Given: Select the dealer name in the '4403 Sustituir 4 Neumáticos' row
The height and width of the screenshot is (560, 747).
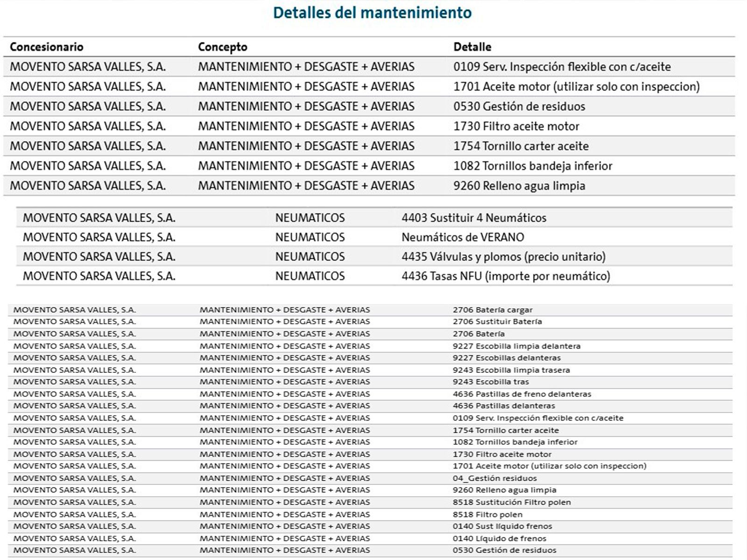Looking at the screenshot, I should (99, 218).
